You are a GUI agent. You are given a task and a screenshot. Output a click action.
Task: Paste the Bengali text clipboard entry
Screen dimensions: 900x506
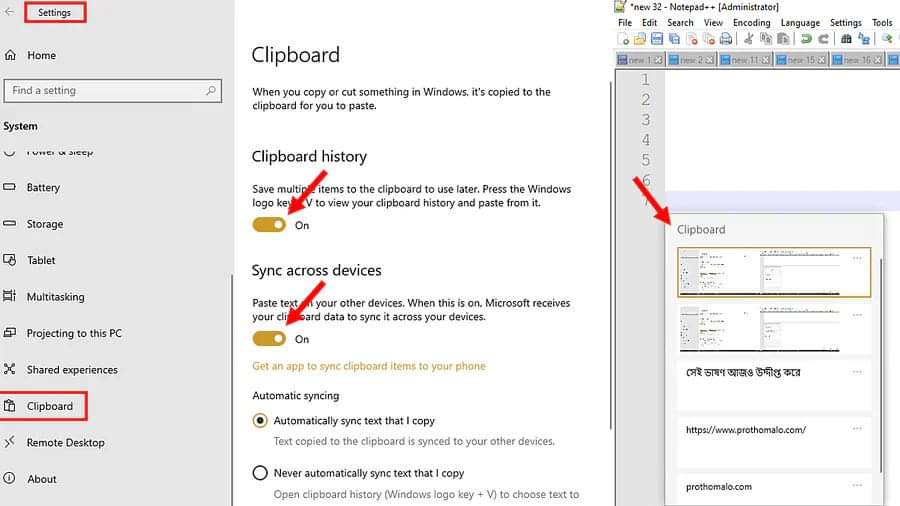(x=774, y=385)
